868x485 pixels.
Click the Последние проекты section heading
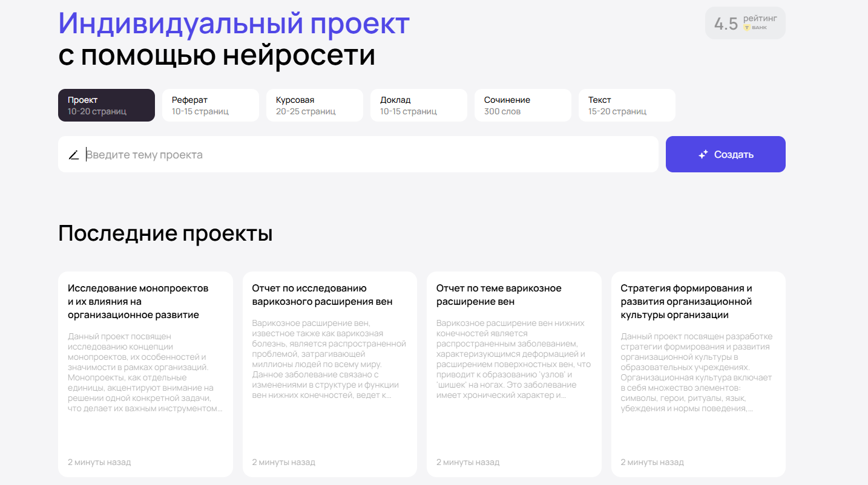[165, 233]
